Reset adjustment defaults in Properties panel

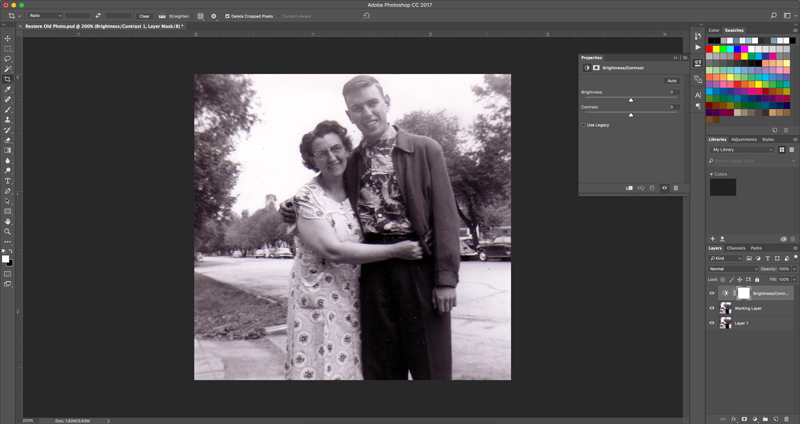tap(652, 188)
